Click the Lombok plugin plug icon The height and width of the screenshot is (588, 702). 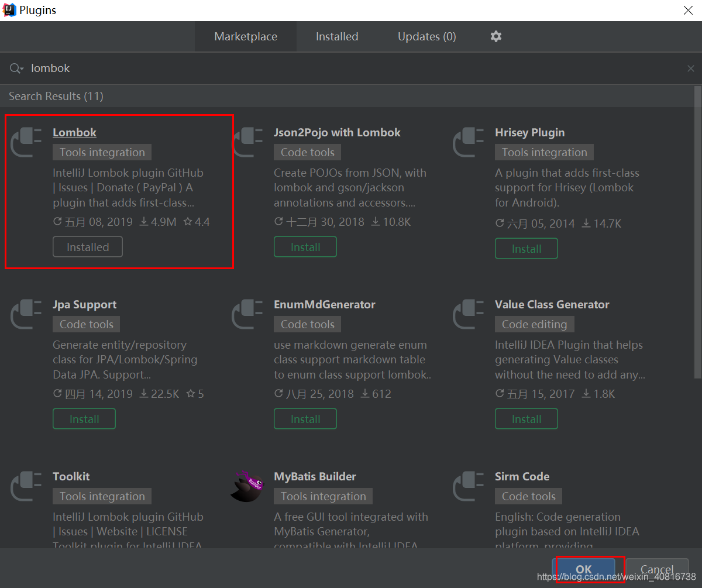27,143
